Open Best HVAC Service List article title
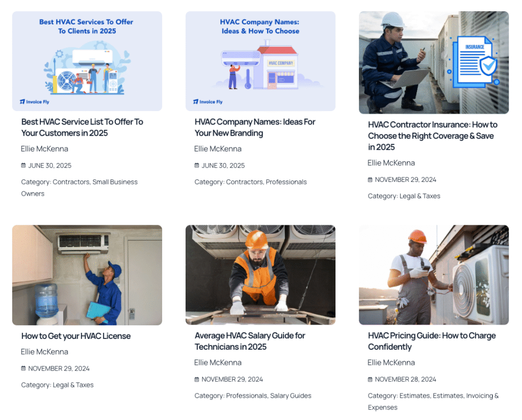Screen dimensions: 522x420 point(82,127)
